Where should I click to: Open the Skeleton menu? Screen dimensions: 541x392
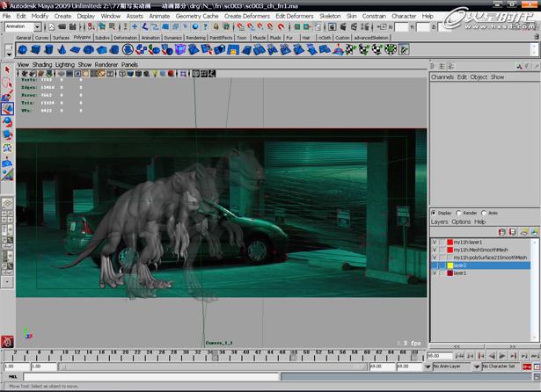tap(330, 16)
